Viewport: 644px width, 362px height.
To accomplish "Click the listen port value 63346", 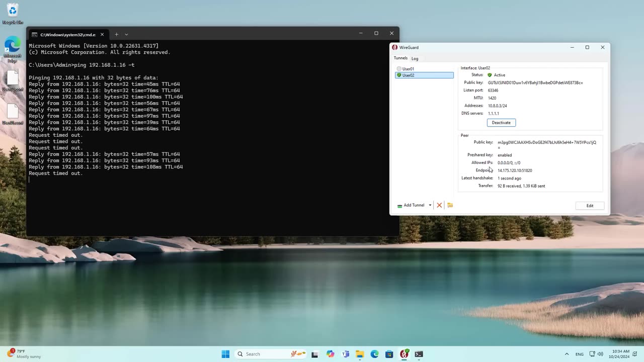I will (493, 90).
